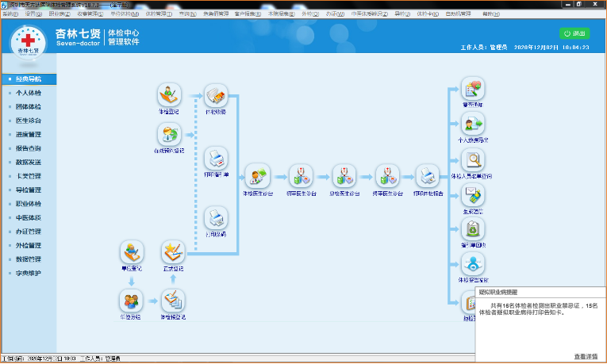The width and height of the screenshot is (607, 364).
Task: Open the 正式登记 star icon
Action: point(173,252)
